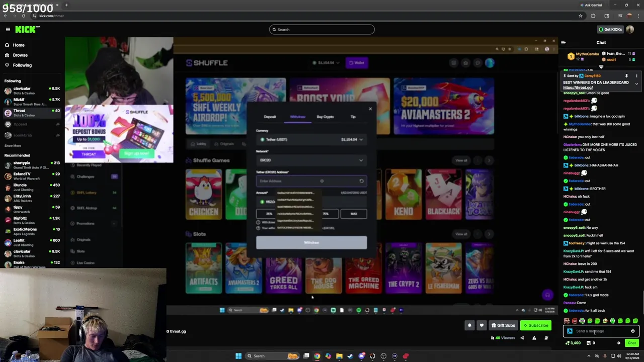
Task: Open Discord from the taskbar
Action: (361, 356)
